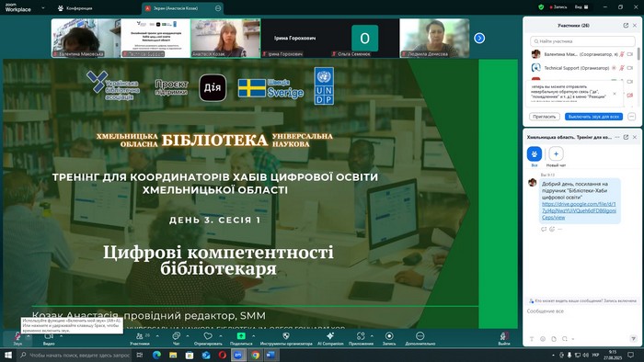This screenshot has width=644, height=362.
Task: Expand the arrow next to Поделиться
Action: 253,336
